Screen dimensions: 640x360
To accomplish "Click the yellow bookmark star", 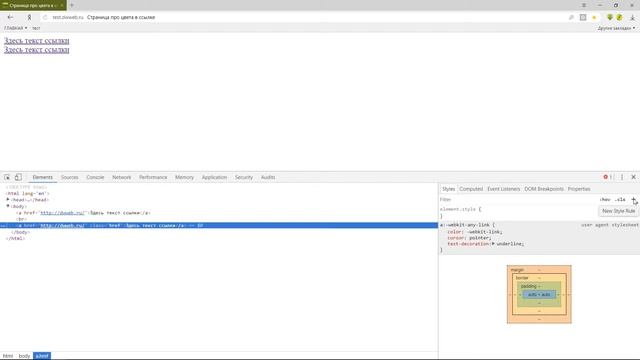I will [x=594, y=18].
